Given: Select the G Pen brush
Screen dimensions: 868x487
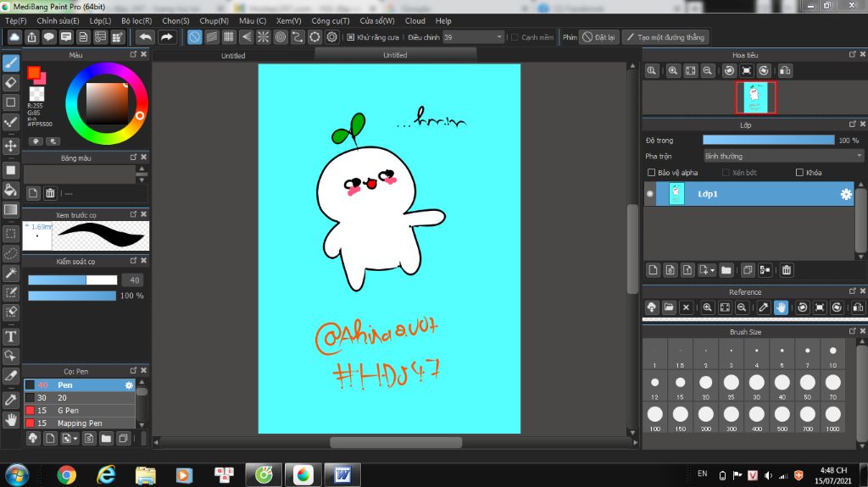Looking at the screenshot, I should point(80,411).
